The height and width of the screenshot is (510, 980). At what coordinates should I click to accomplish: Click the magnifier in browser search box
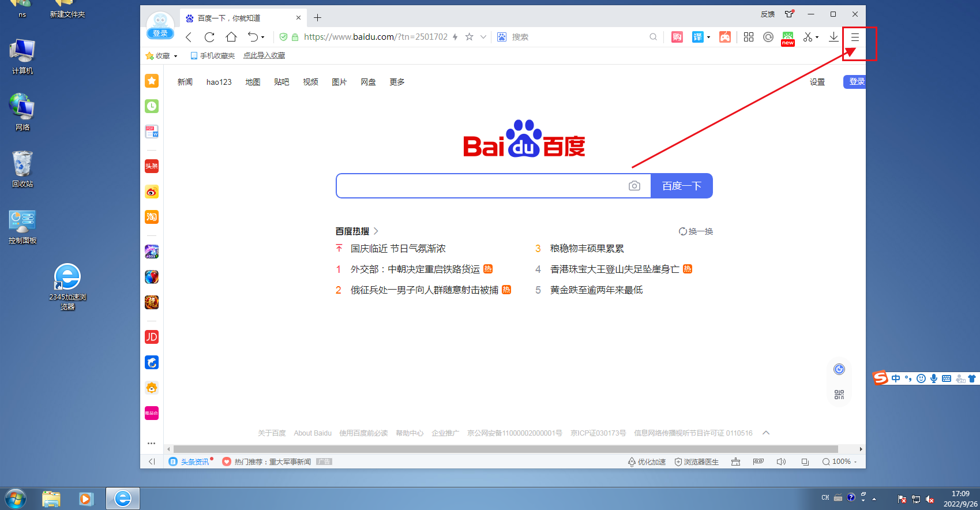point(653,37)
